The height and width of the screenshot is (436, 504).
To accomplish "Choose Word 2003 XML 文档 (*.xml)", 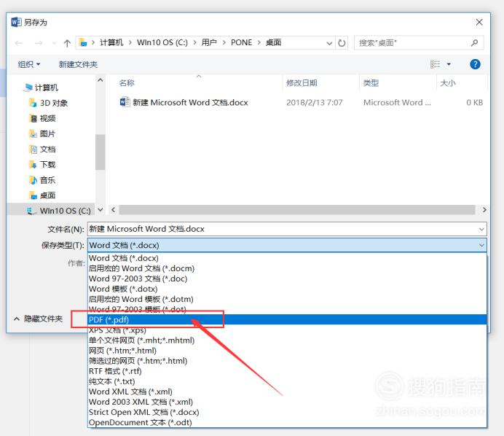I will coord(287,402).
